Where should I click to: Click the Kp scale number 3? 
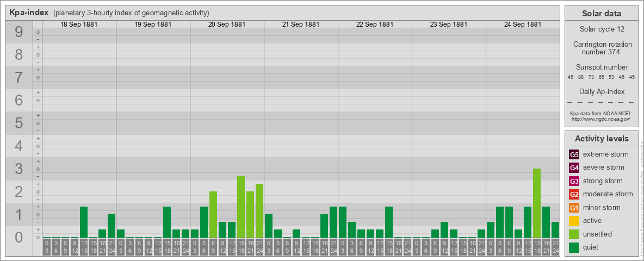[x=19, y=169]
